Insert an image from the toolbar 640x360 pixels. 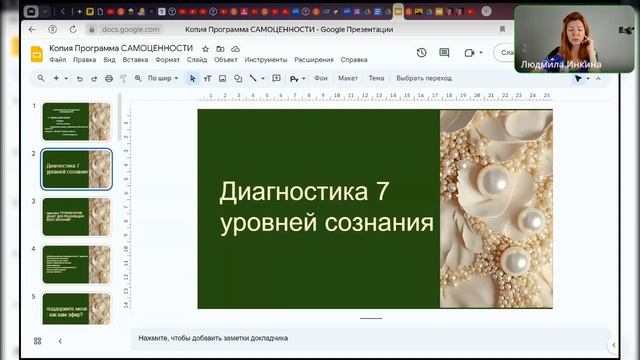pos(222,78)
